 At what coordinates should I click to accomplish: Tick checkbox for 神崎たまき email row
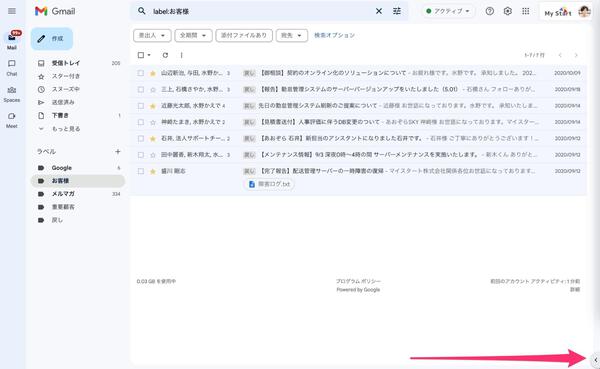pyautogui.click(x=141, y=122)
